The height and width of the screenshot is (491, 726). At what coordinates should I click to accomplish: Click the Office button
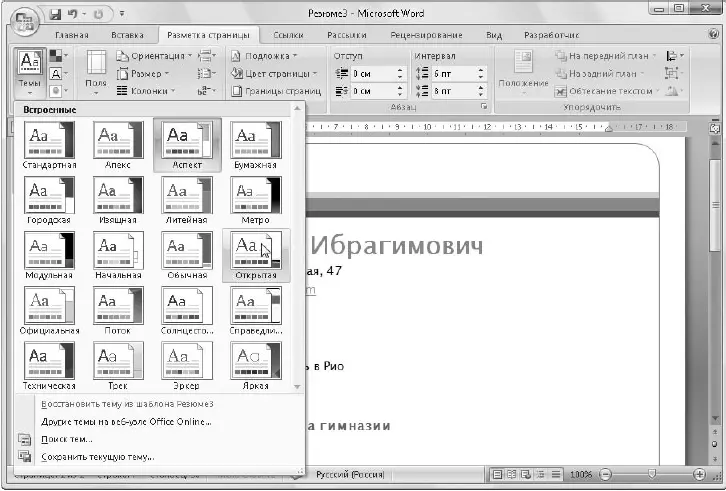(x=23, y=21)
